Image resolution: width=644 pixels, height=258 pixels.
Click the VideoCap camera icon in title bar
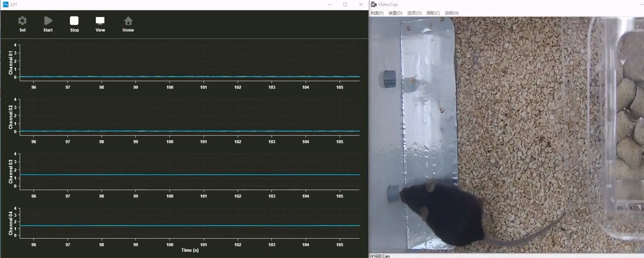(374, 5)
